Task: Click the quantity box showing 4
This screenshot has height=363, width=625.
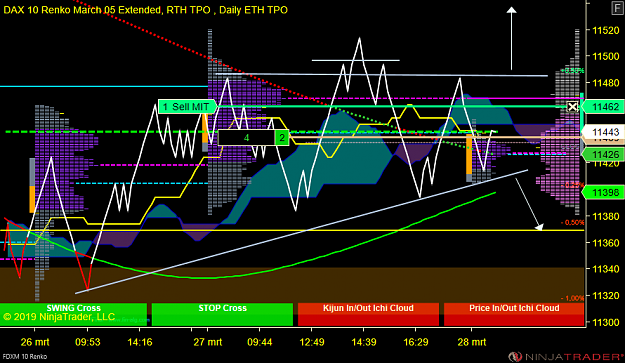Action: coord(246,138)
